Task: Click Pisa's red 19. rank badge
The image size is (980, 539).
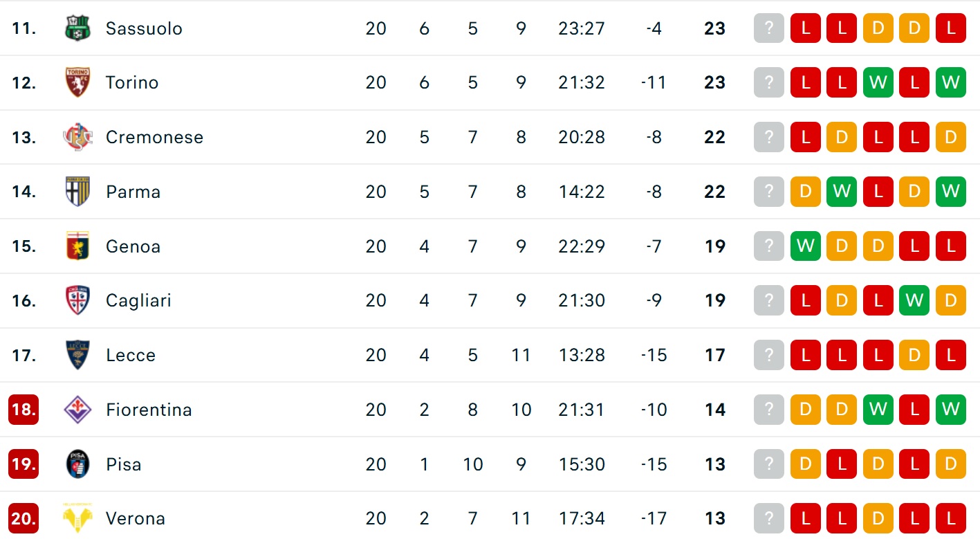Action: click(24, 464)
